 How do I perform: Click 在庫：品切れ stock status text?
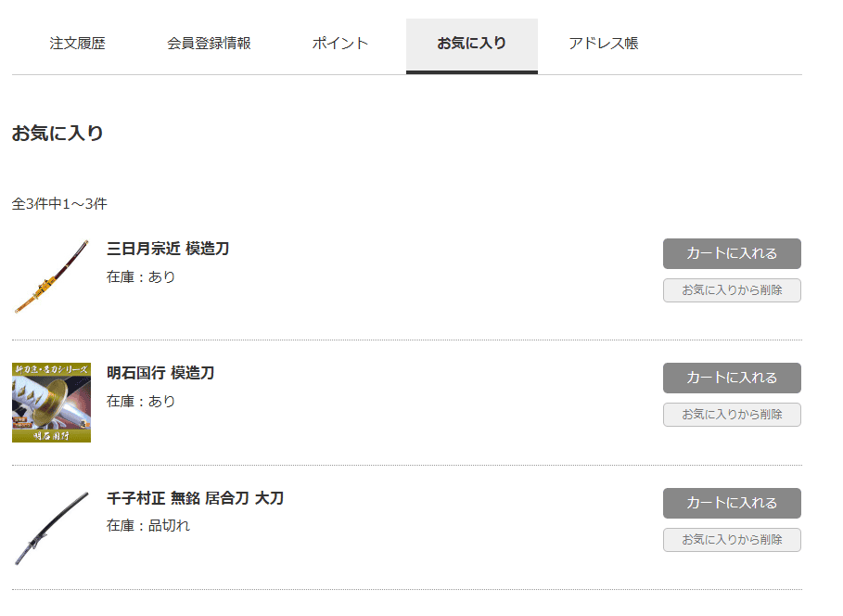click(x=148, y=526)
